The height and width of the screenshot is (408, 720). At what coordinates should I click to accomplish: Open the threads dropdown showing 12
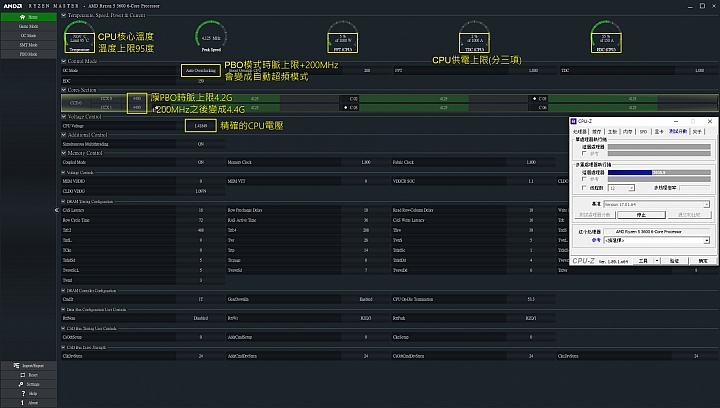pos(621,188)
